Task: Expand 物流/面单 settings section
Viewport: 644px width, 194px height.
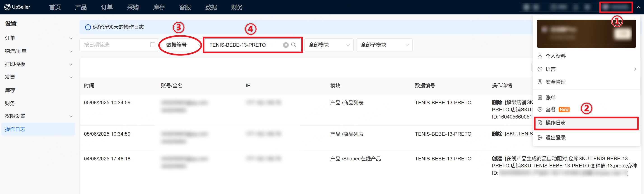Action: click(38, 51)
